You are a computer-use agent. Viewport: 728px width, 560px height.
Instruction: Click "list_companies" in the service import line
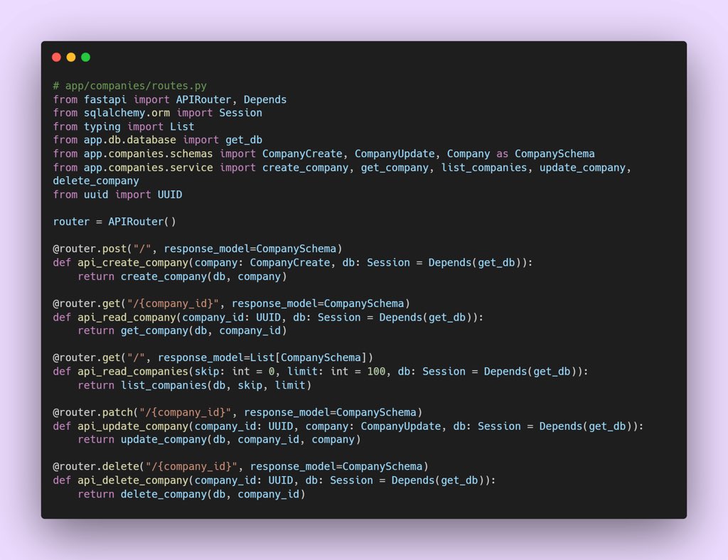pyautogui.click(x=483, y=168)
